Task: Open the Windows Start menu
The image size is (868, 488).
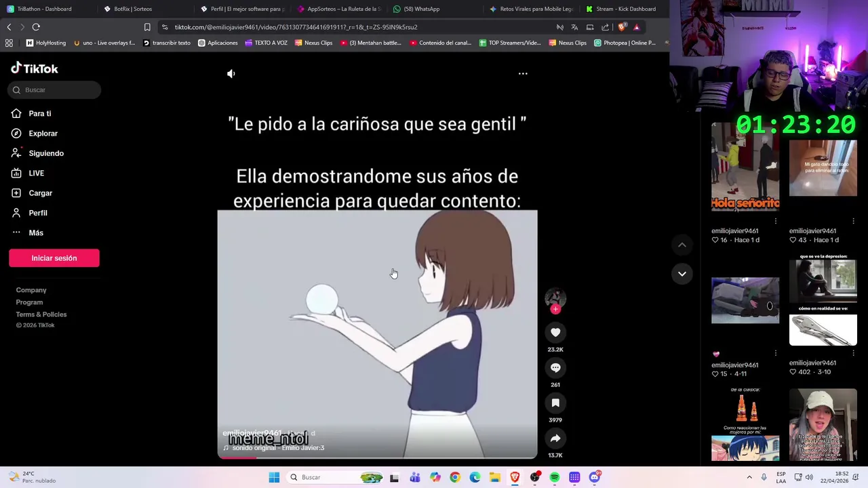Action: point(274,477)
